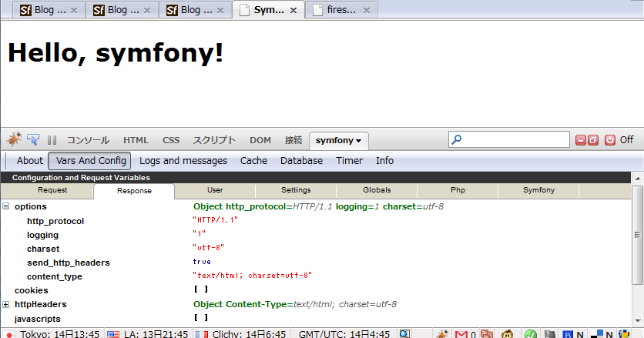The width and height of the screenshot is (644, 338).
Task: Open the HTML panel tab
Action: 136,140
